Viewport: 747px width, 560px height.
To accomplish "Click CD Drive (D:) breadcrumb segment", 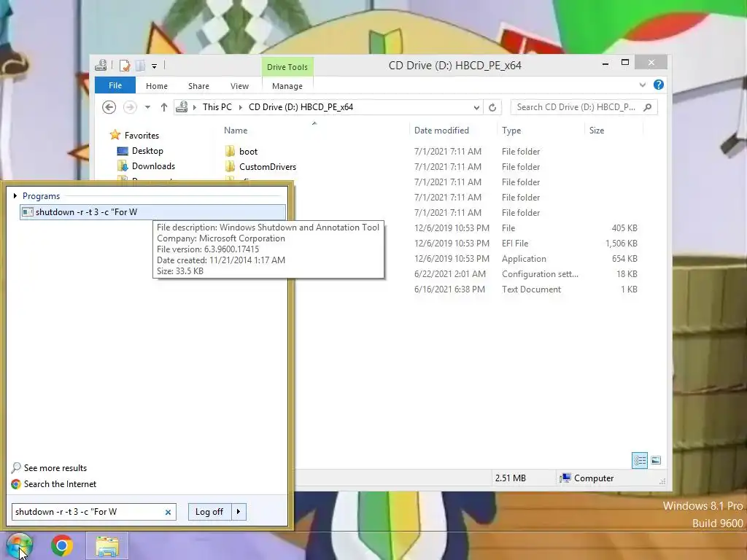I will point(301,107).
